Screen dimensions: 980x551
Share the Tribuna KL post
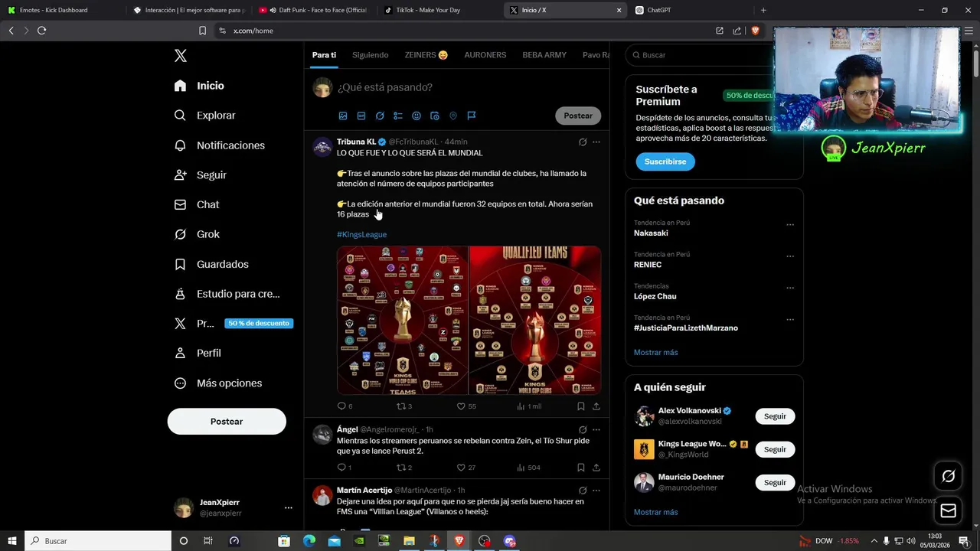click(596, 406)
